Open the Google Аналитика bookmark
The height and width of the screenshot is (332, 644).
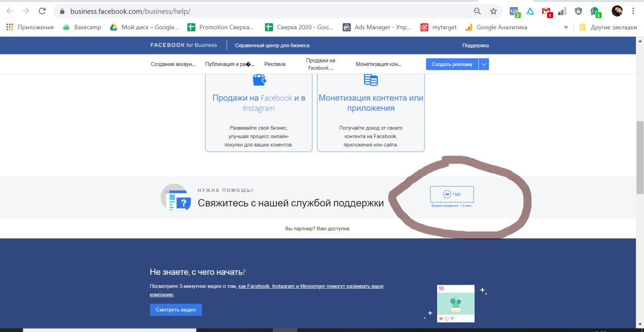pos(496,27)
